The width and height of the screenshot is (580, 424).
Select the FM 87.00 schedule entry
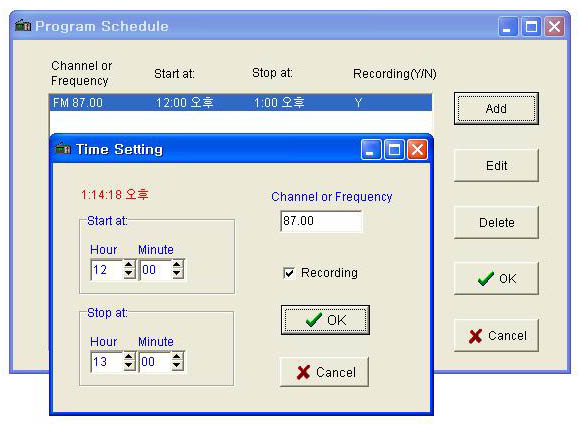pos(240,102)
